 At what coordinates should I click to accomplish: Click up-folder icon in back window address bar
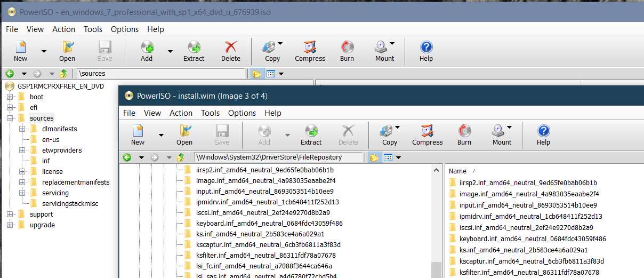[x=63, y=74]
